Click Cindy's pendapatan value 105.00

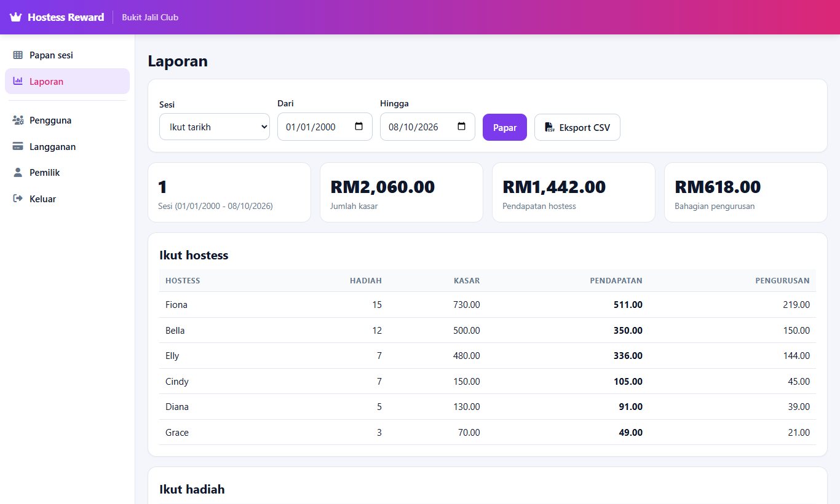click(x=628, y=382)
